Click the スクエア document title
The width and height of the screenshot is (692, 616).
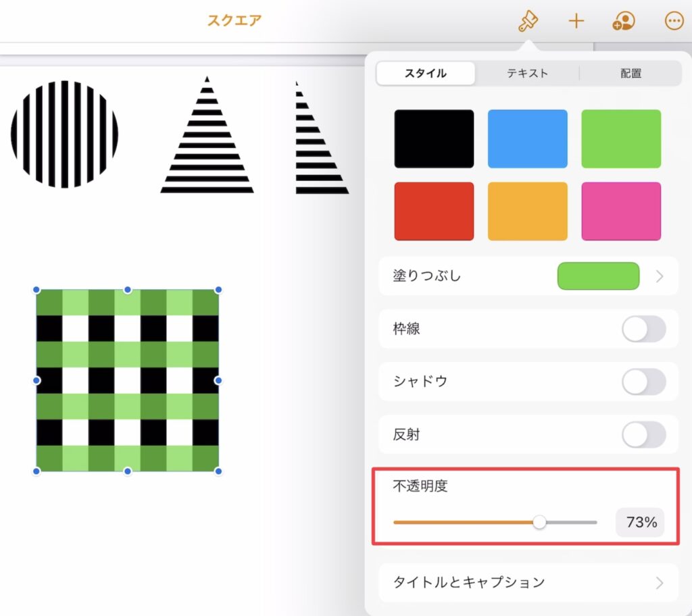(234, 20)
